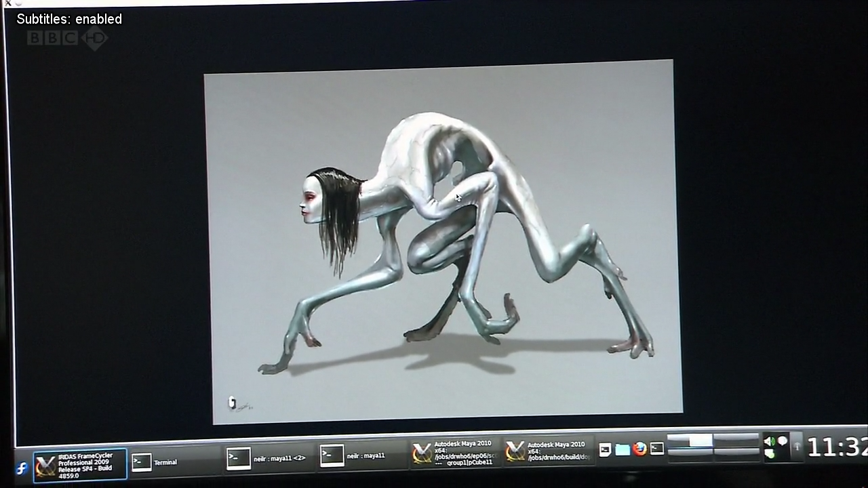Switch to the top-right virtual desktop in pager

(736, 439)
